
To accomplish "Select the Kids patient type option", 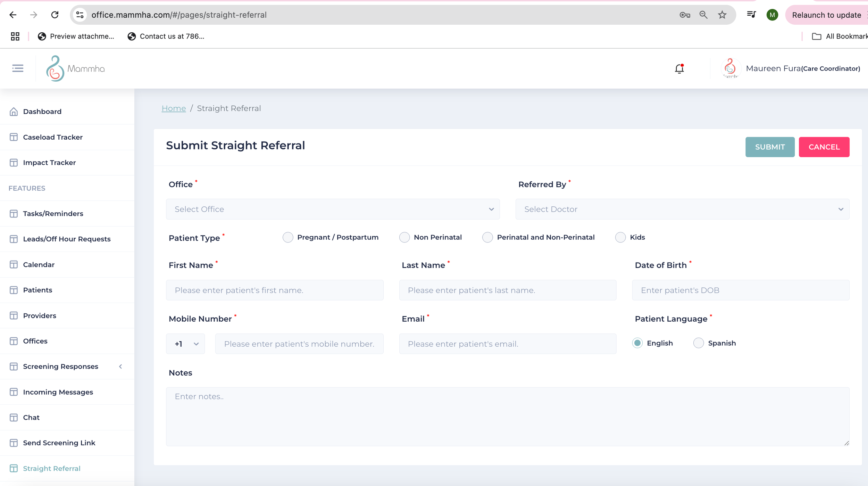I will point(620,237).
